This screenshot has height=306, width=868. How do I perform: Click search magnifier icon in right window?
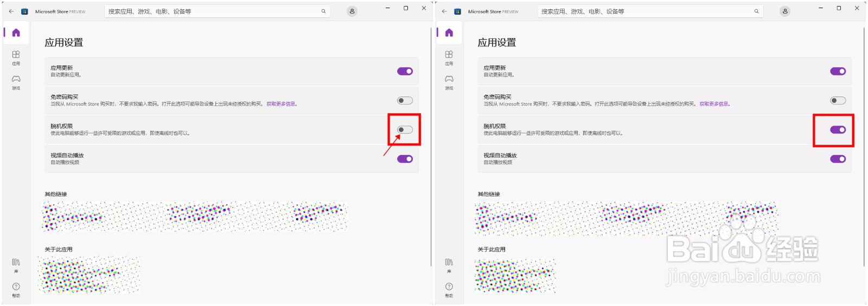coord(756,11)
